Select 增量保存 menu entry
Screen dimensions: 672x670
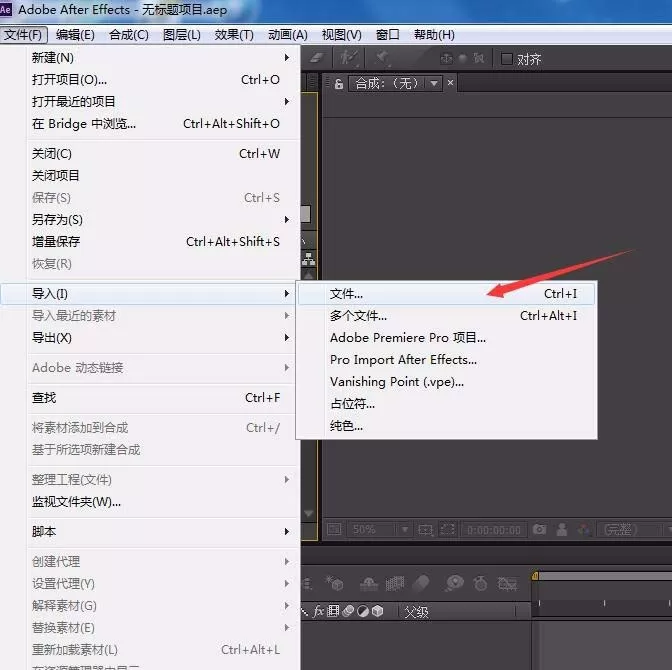click(x=161, y=242)
